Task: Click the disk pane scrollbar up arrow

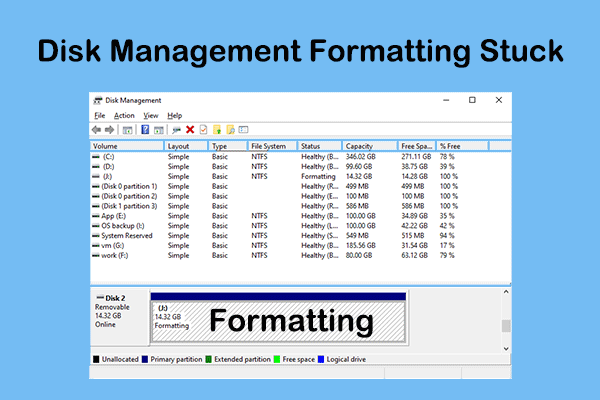Action: coord(506,292)
